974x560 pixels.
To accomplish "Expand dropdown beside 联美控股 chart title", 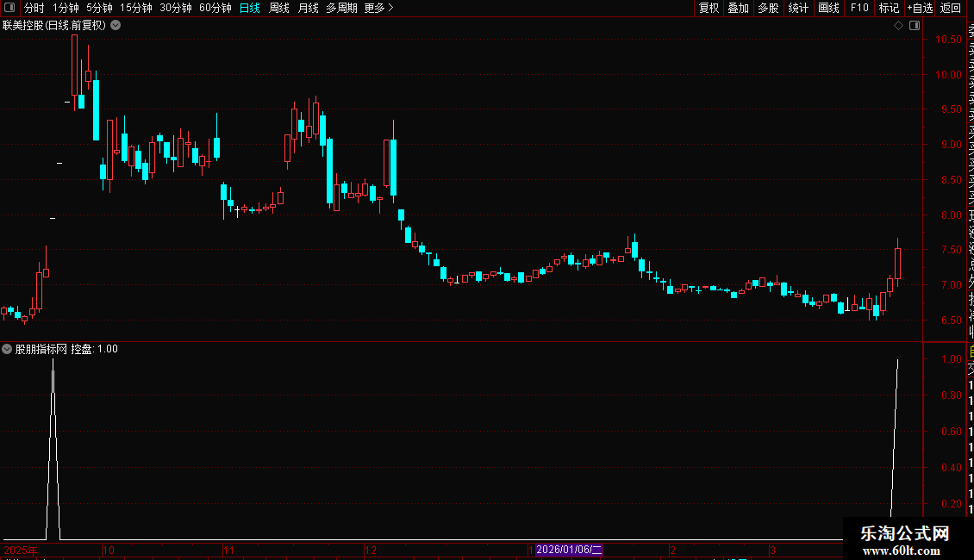I will (116, 26).
